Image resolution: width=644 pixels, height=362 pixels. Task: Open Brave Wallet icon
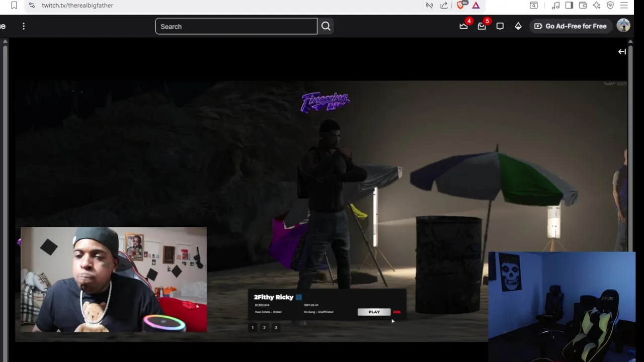[x=583, y=5]
